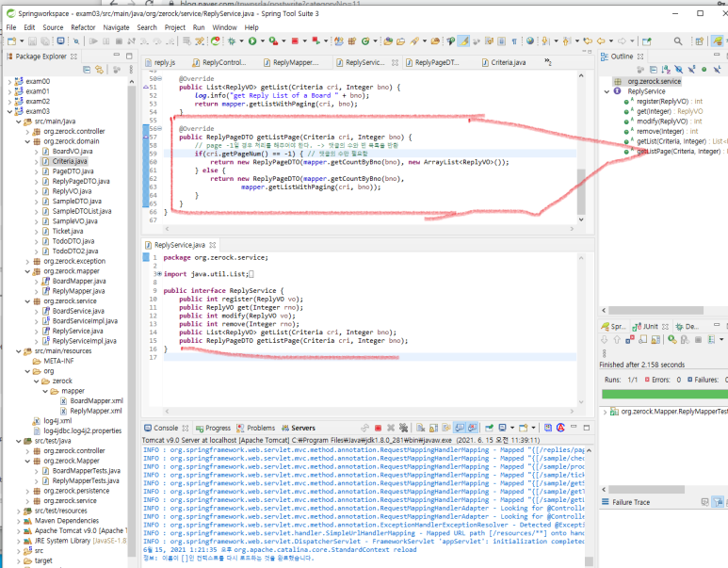
Task: Switch to Problems tab
Action: point(256,428)
